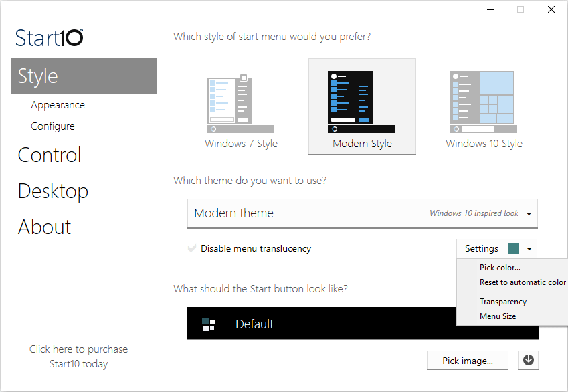568x392 pixels.
Task: Choose Pick color... from the menu
Action: pyautogui.click(x=500, y=268)
